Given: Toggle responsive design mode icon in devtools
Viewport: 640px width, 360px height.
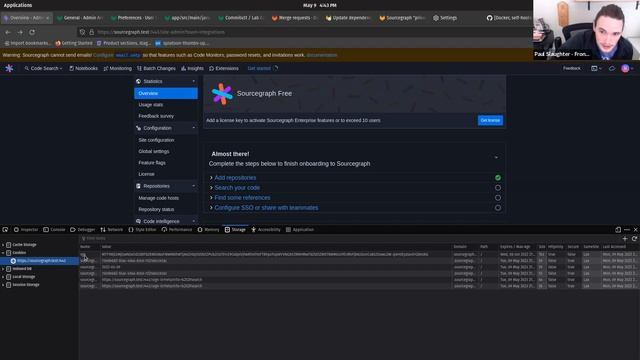Looking at the screenshot, I should click(x=618, y=230).
